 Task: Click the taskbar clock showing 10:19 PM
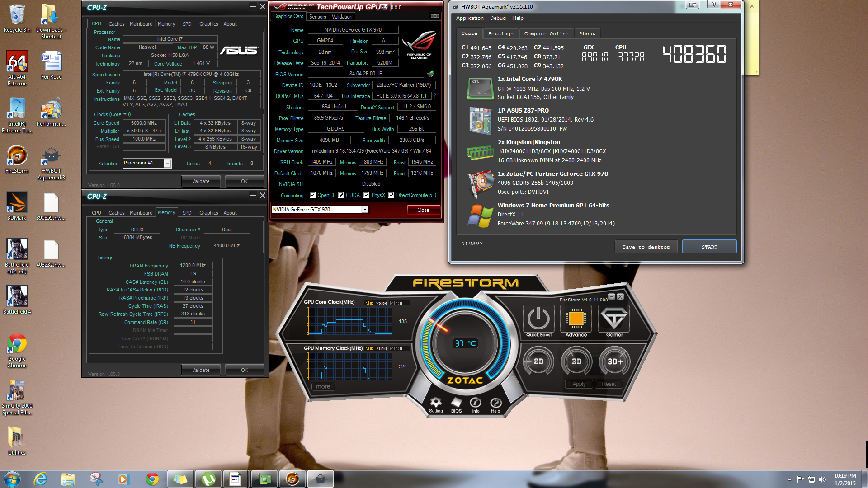(845, 479)
